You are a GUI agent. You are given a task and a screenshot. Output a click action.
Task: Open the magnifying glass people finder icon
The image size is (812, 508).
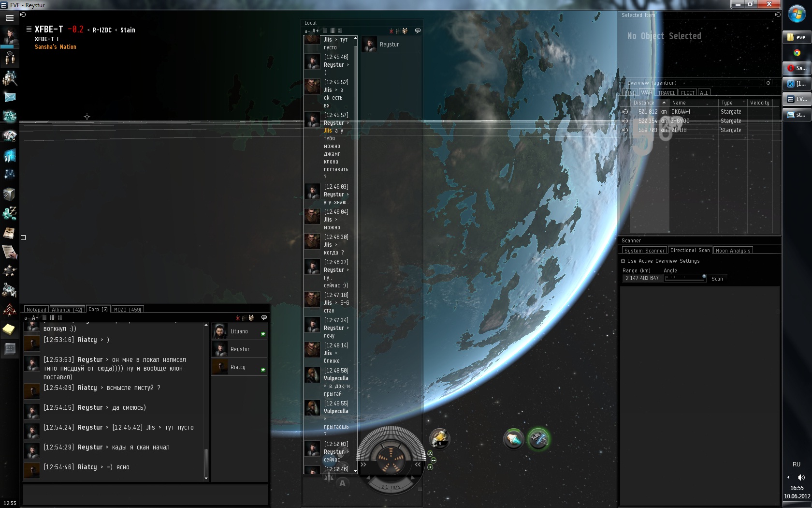(x=9, y=78)
